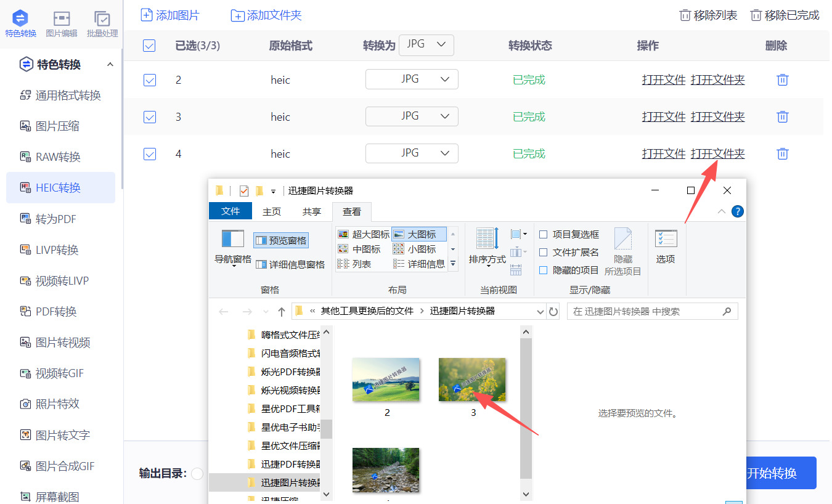
Task: Switch to Explorer 主页 tab
Action: (x=272, y=211)
